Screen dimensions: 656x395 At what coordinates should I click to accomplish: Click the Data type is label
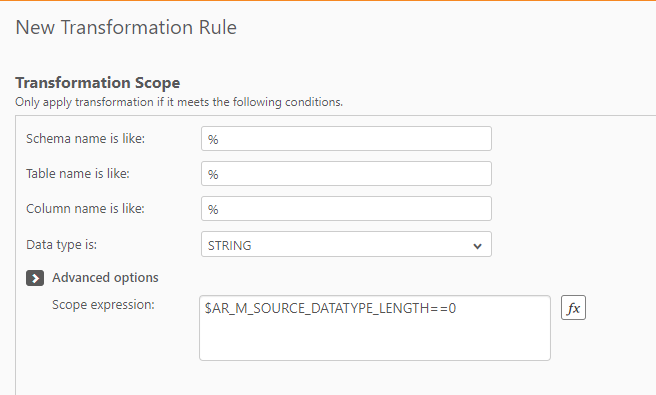click(62, 245)
